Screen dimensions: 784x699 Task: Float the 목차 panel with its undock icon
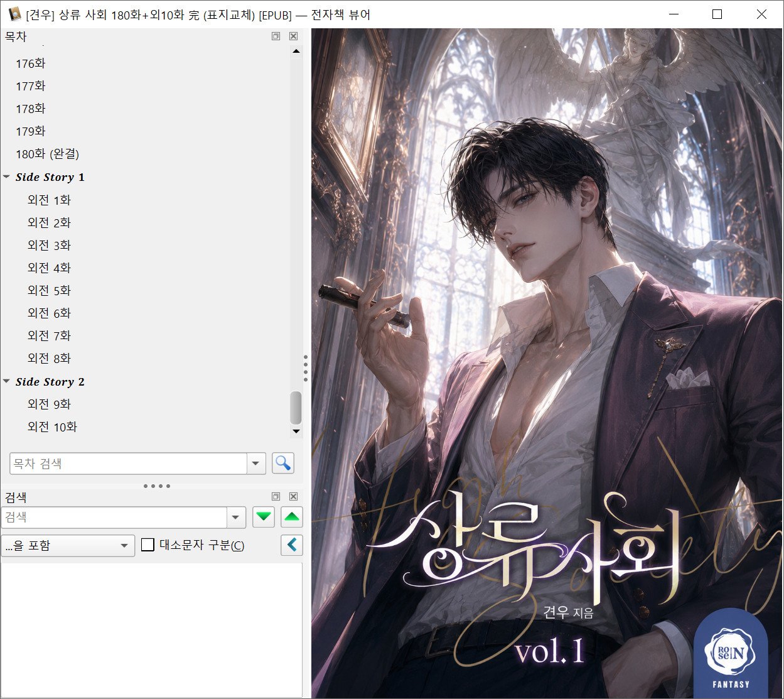(276, 36)
